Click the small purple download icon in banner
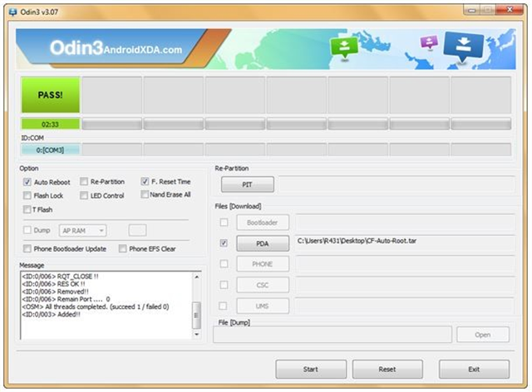This screenshot has width=532, height=392. 429,42
